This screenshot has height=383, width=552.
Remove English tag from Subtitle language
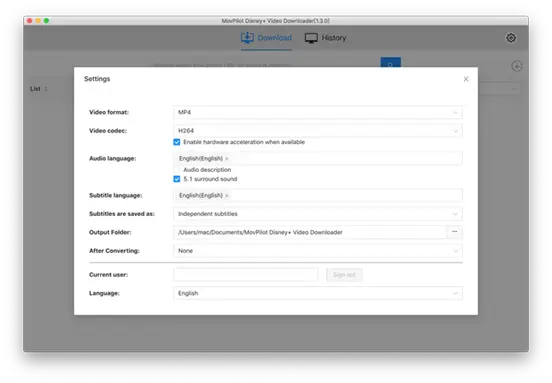[227, 195]
